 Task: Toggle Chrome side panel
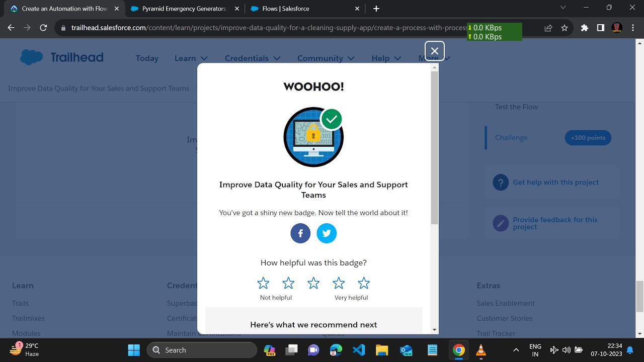[601, 28]
